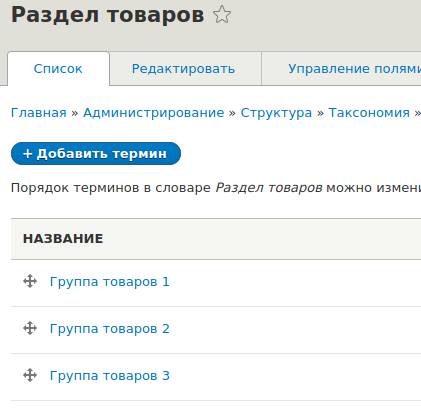Open the Администрирование breadcrumb link
421x409 pixels.
(154, 113)
